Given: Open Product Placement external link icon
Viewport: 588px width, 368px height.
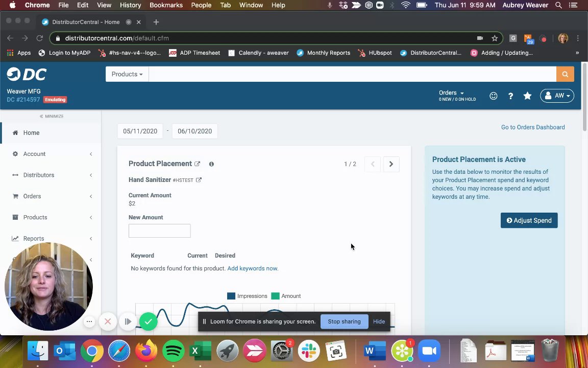Looking at the screenshot, I should [x=197, y=164].
